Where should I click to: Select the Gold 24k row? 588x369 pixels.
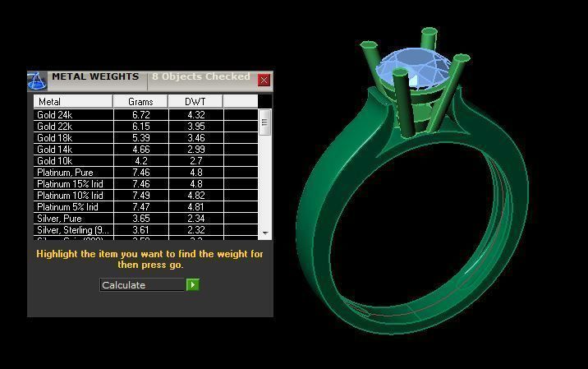(146, 115)
